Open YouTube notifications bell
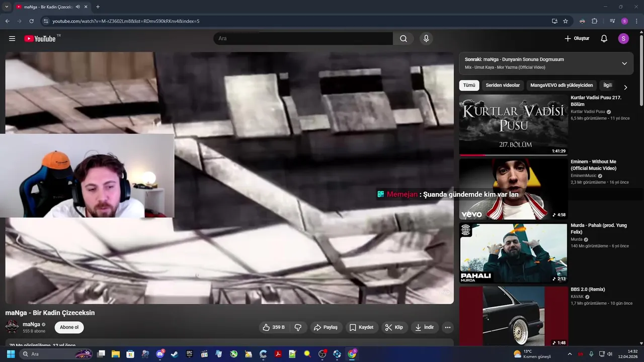This screenshot has height=362, width=644. (x=604, y=39)
